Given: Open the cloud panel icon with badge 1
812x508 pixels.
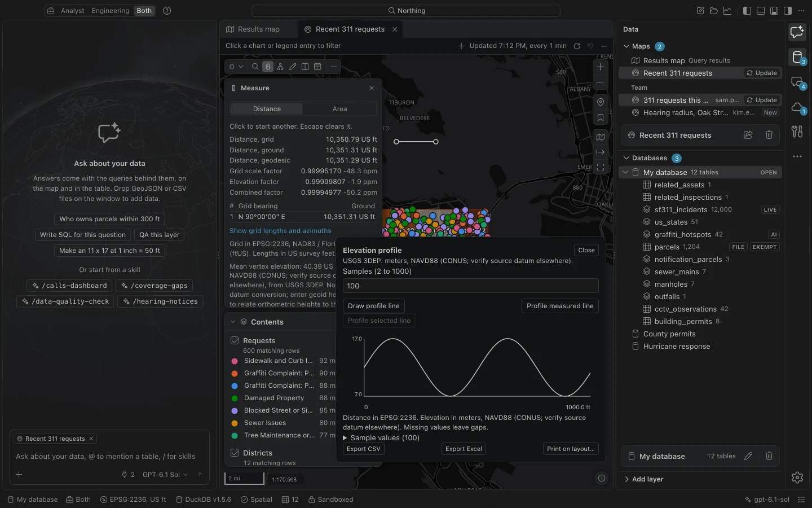Looking at the screenshot, I should click(x=797, y=107).
